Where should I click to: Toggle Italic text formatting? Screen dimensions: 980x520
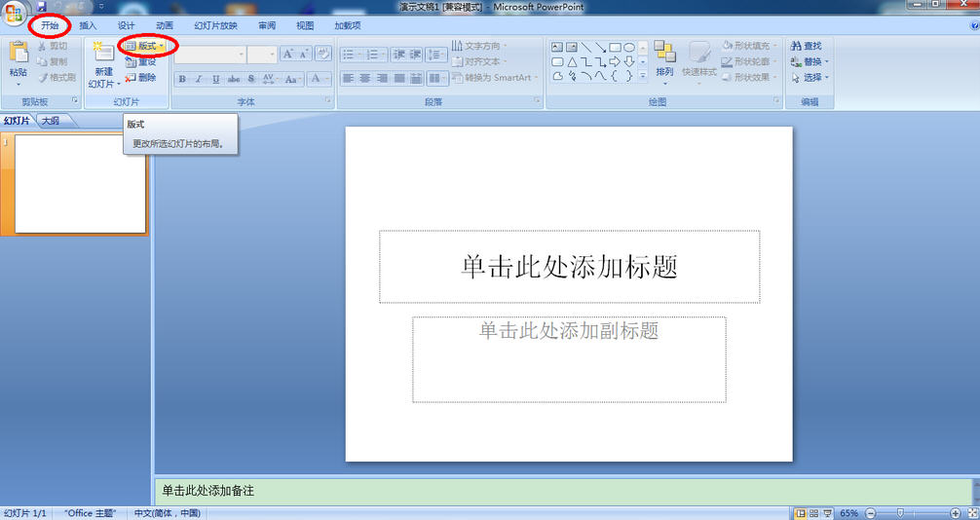[199, 79]
